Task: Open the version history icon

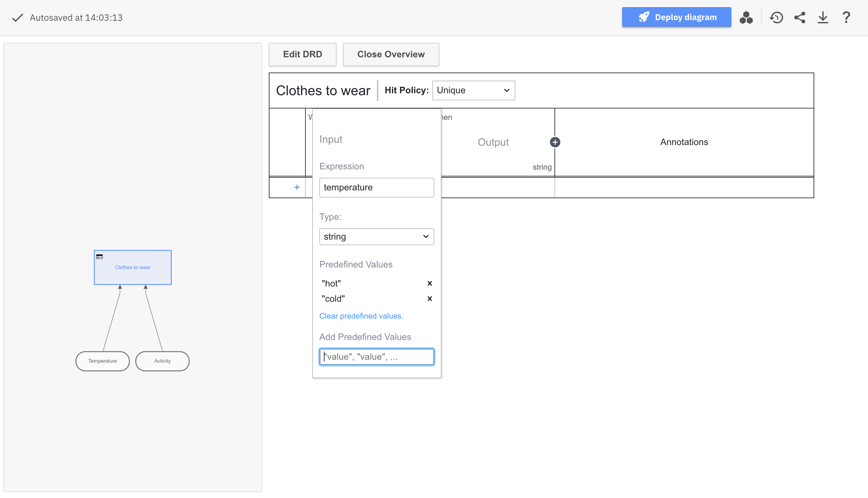Action: (776, 17)
